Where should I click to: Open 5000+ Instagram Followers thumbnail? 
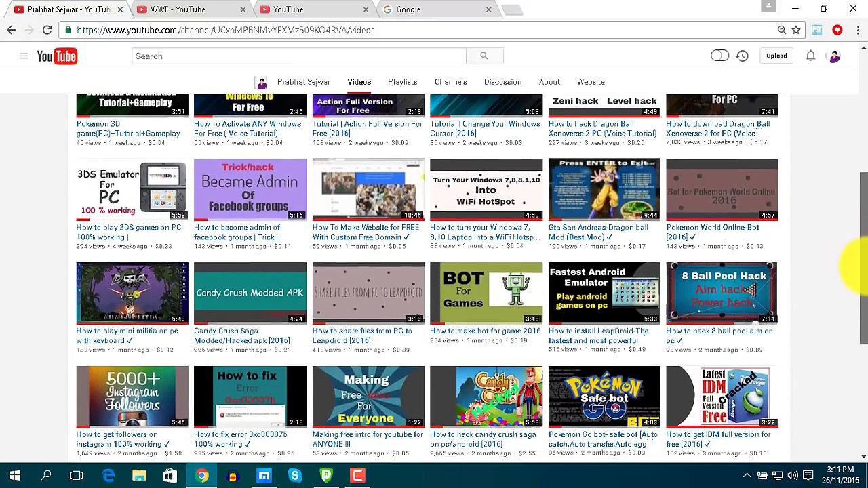coord(132,397)
